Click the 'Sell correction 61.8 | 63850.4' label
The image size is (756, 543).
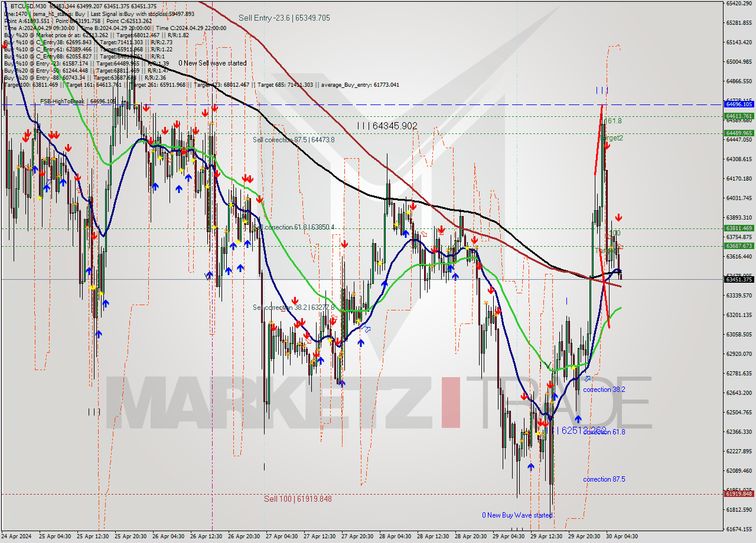pyautogui.click(x=294, y=227)
